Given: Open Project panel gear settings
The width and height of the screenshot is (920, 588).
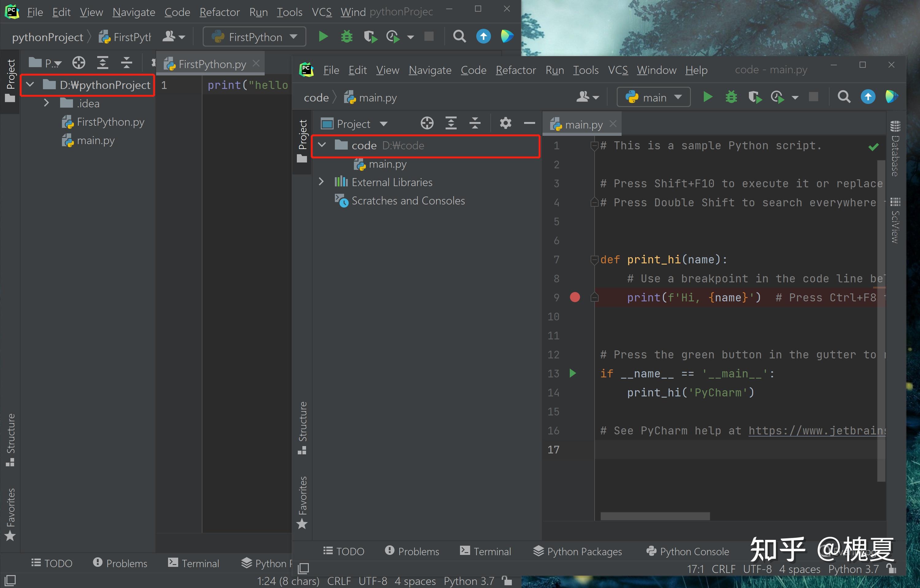Looking at the screenshot, I should (x=505, y=123).
